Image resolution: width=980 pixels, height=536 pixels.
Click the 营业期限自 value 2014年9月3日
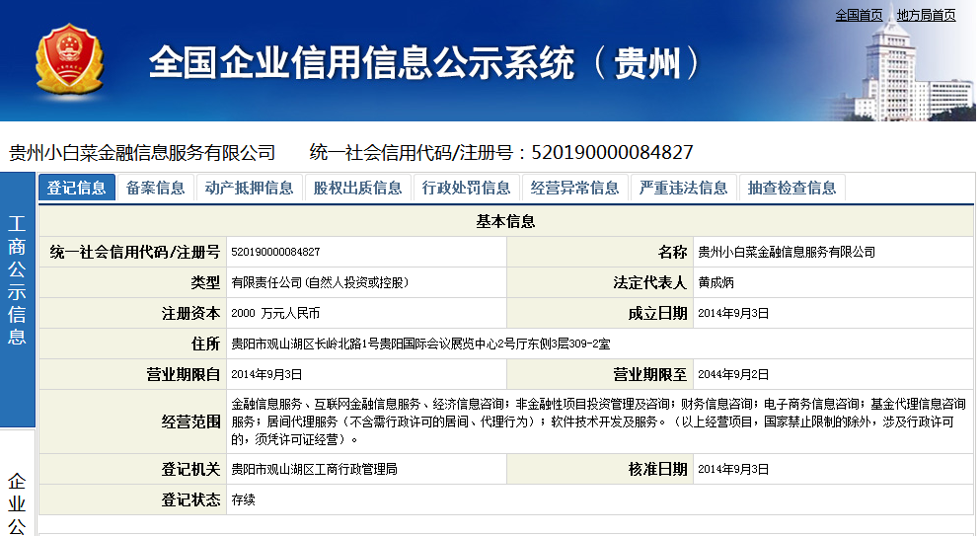266,375
